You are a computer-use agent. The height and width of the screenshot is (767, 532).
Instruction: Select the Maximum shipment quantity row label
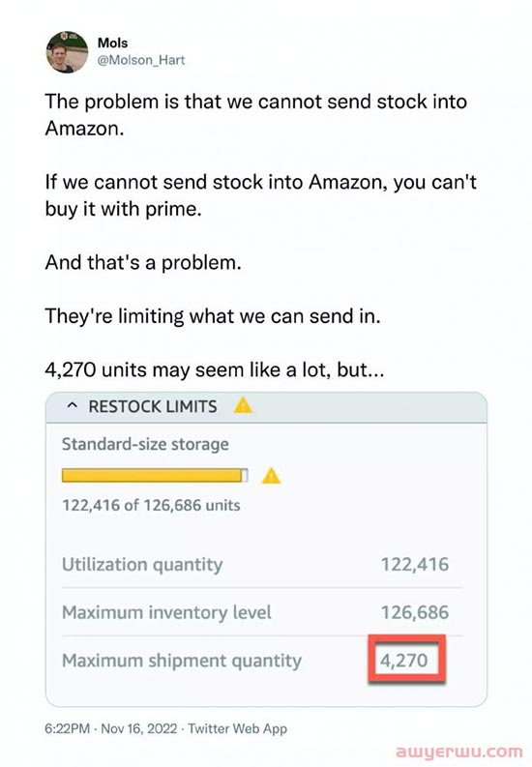pyautogui.click(x=182, y=661)
